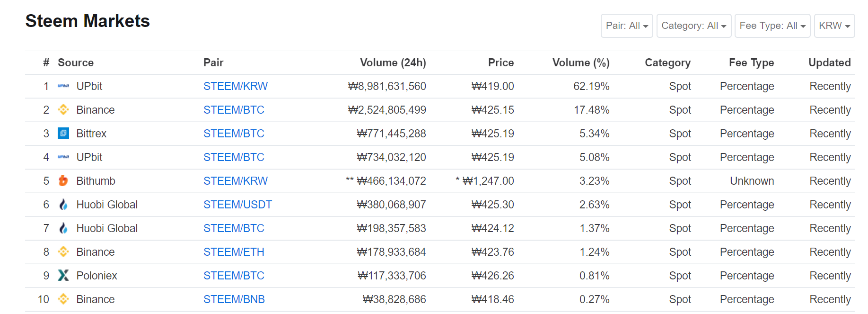Sort by the Volume (24h) column header

393,63
